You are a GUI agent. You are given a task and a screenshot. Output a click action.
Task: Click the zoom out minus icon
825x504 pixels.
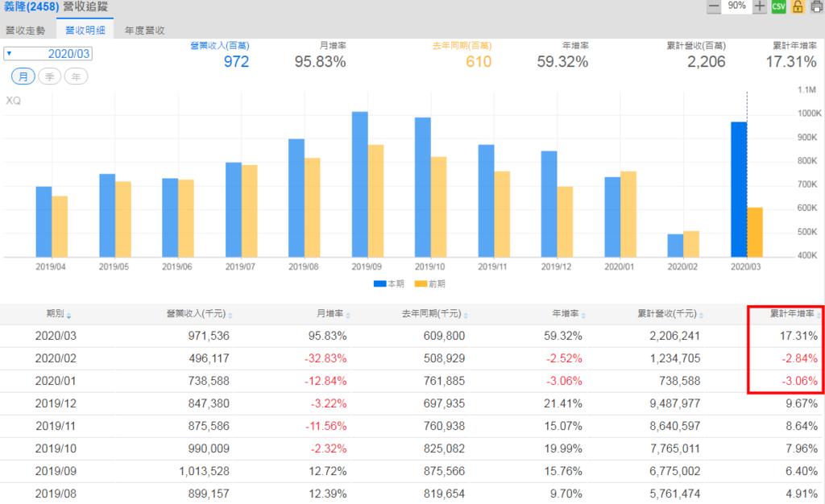(714, 6)
